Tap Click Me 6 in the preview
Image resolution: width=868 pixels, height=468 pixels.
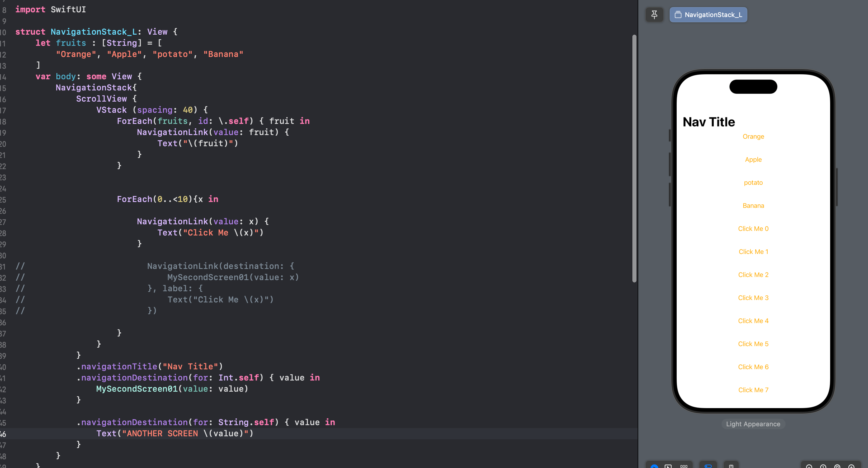pyautogui.click(x=753, y=367)
